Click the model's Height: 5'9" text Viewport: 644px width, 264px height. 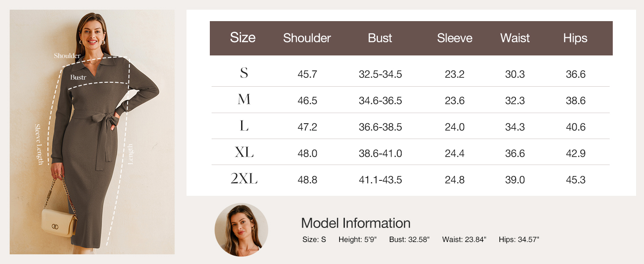coord(363,240)
